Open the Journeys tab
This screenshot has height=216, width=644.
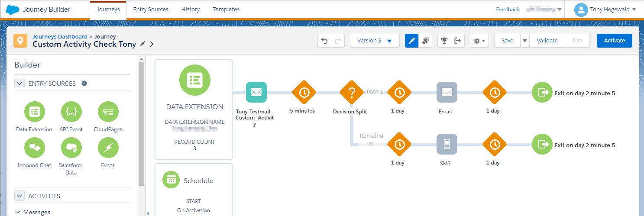[108, 10]
